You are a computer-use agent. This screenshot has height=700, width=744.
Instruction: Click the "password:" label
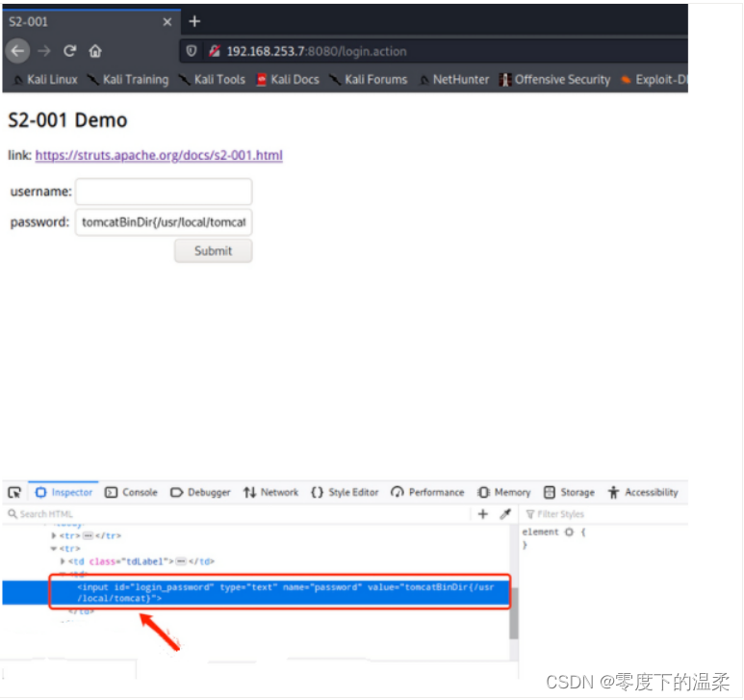39,222
